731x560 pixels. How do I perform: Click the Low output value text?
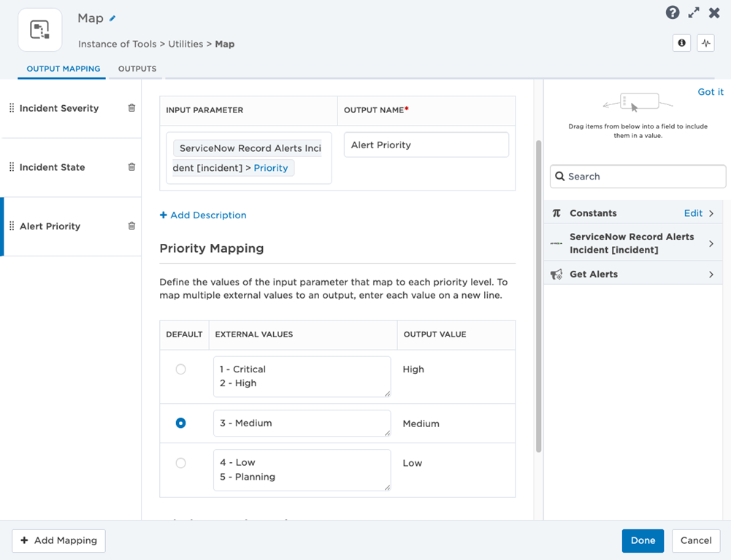coord(413,463)
